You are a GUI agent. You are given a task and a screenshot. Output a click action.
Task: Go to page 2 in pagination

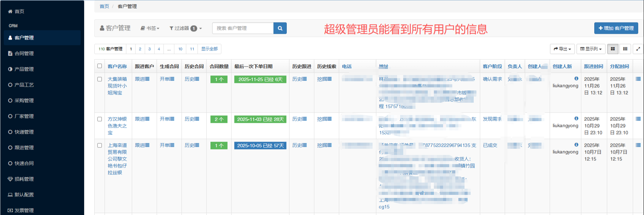140,49
